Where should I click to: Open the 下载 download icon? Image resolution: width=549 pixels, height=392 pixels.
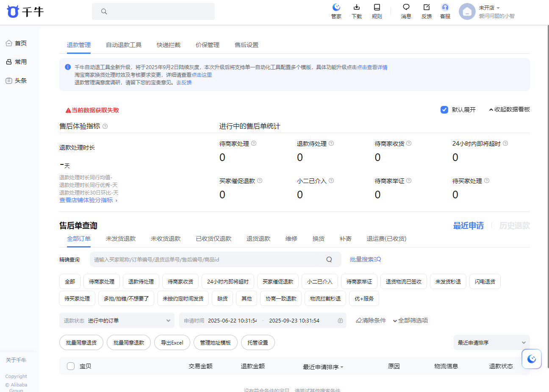[357, 7]
